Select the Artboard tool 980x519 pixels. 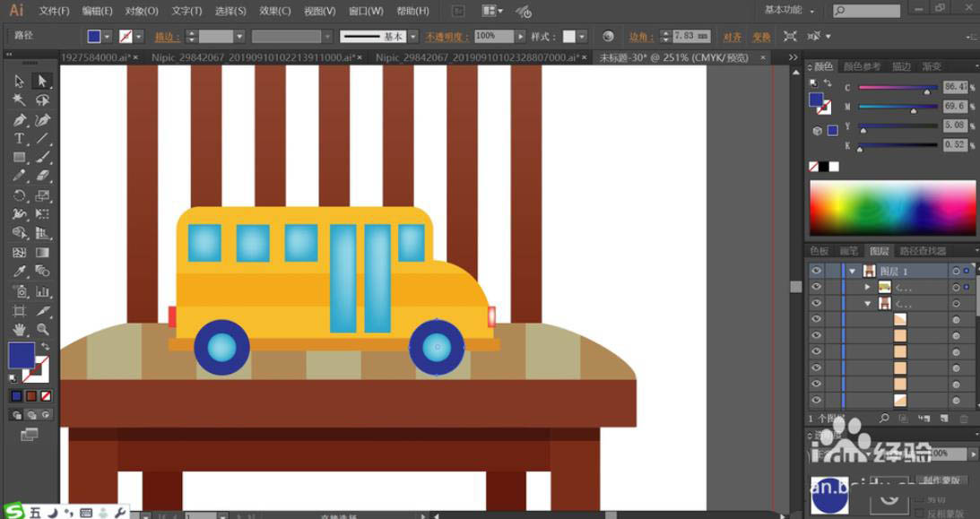[20, 310]
